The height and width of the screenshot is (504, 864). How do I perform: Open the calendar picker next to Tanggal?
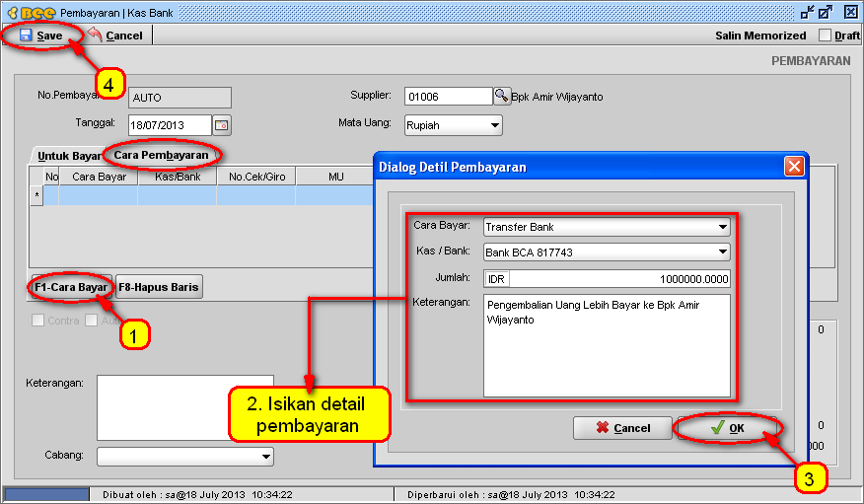[x=222, y=125]
